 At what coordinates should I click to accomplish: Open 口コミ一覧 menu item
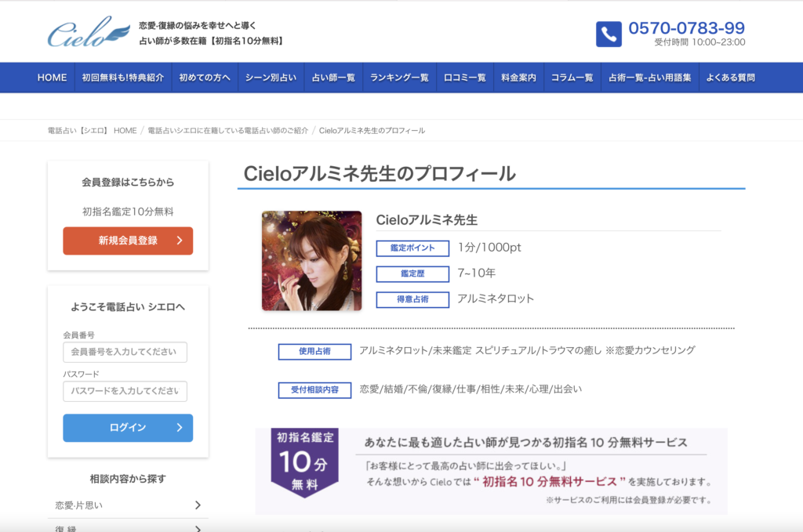[x=465, y=78]
